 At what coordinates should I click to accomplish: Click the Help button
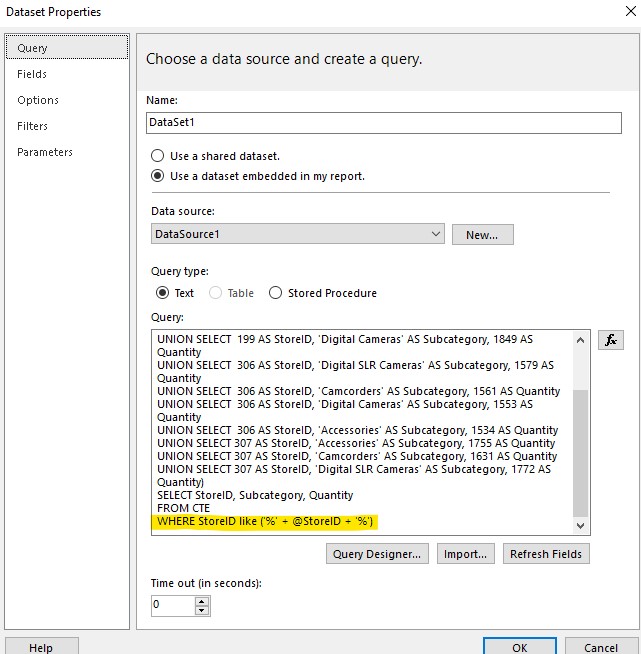coord(41,647)
